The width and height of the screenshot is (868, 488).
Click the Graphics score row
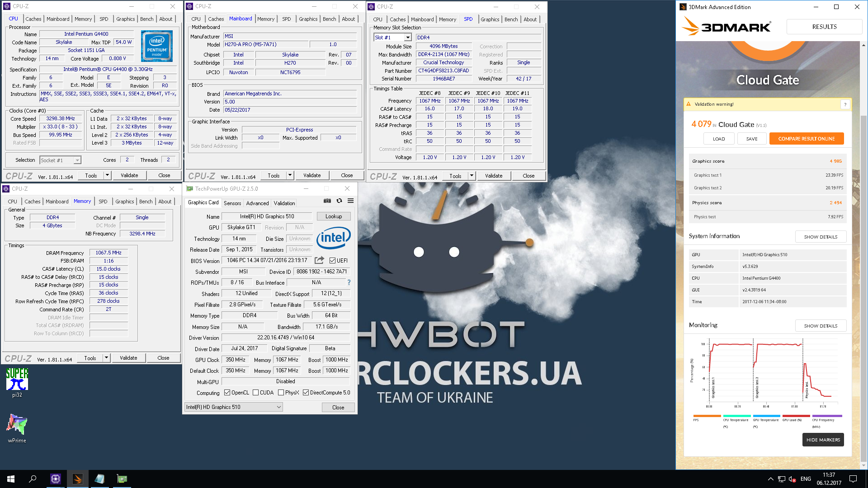point(767,161)
